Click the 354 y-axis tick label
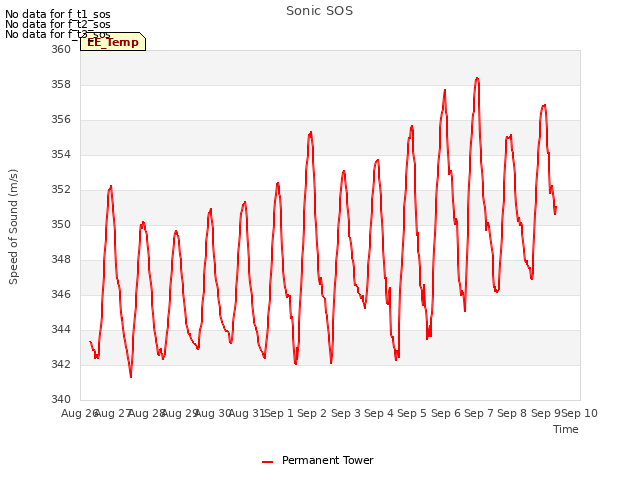This screenshot has height=480, width=640. [x=61, y=155]
